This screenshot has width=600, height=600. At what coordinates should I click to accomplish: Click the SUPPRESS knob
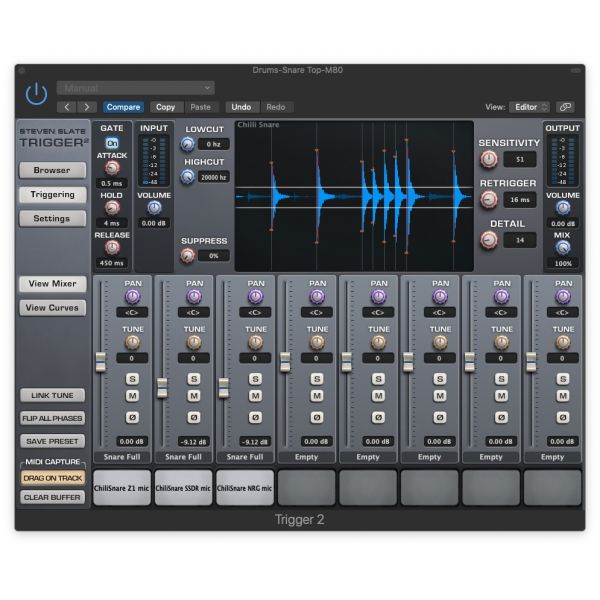click(187, 256)
